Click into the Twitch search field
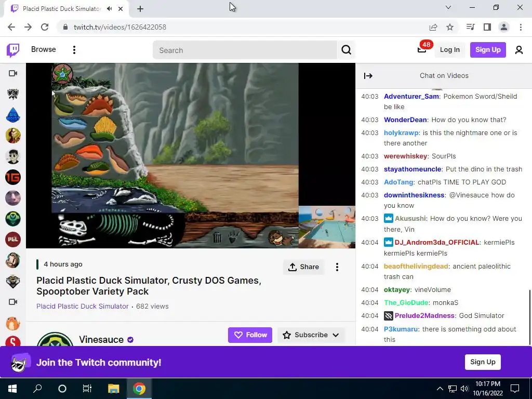 [x=245, y=50]
